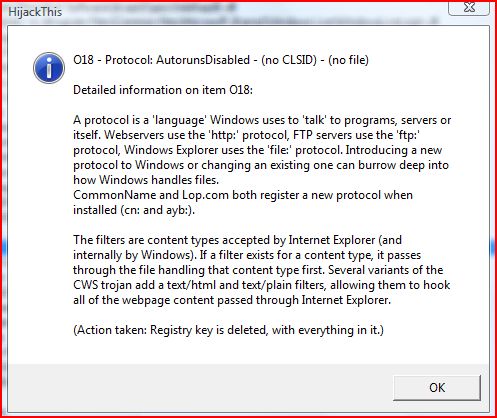Click the 'Detailed information on item O18' line
Screen dimensions: 497x418
point(163,90)
